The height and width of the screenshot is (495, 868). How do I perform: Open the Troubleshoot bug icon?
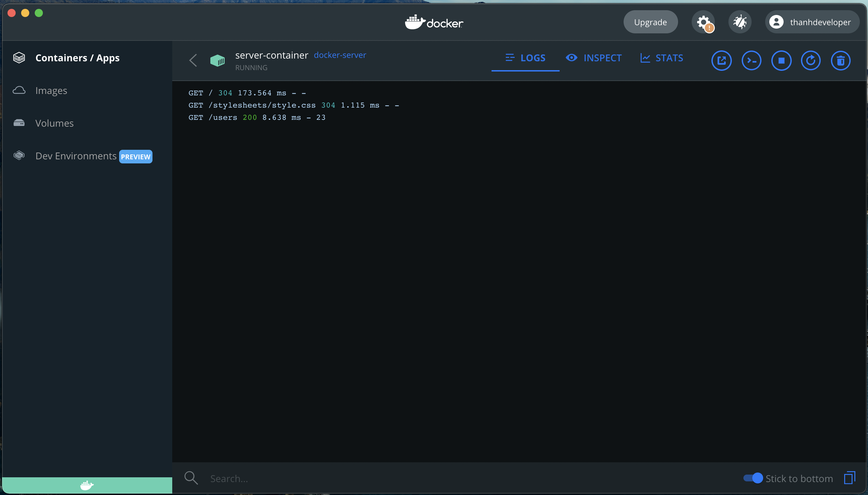(x=739, y=22)
